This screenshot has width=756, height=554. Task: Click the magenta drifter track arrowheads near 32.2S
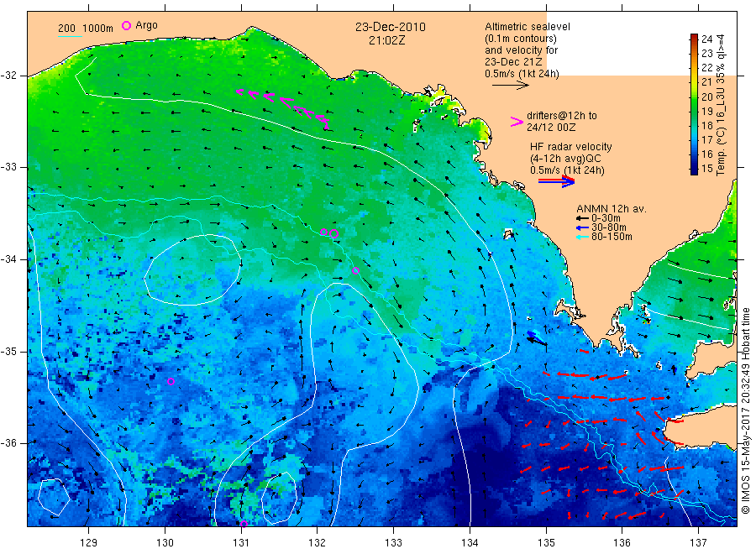pos(283,107)
